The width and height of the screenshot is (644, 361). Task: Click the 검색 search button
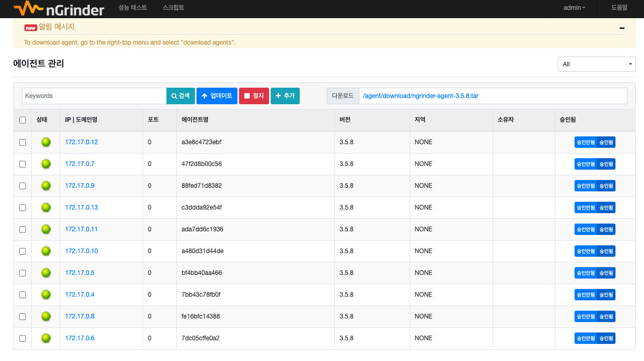point(180,96)
